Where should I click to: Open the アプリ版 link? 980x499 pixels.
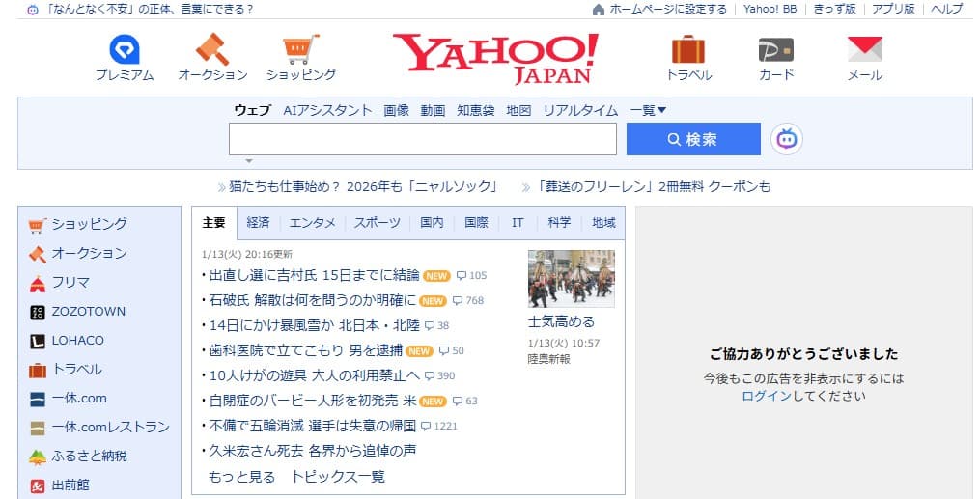(893, 10)
